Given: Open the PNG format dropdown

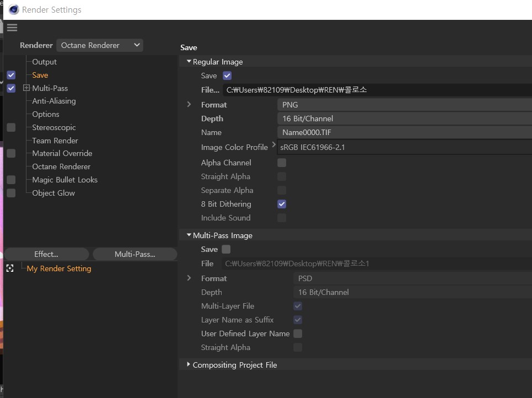Looking at the screenshot, I should 405,105.
